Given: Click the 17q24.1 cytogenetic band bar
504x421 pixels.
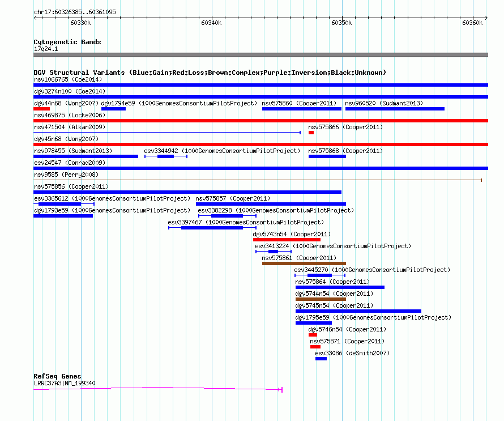Looking at the screenshot, I should (x=260, y=55).
